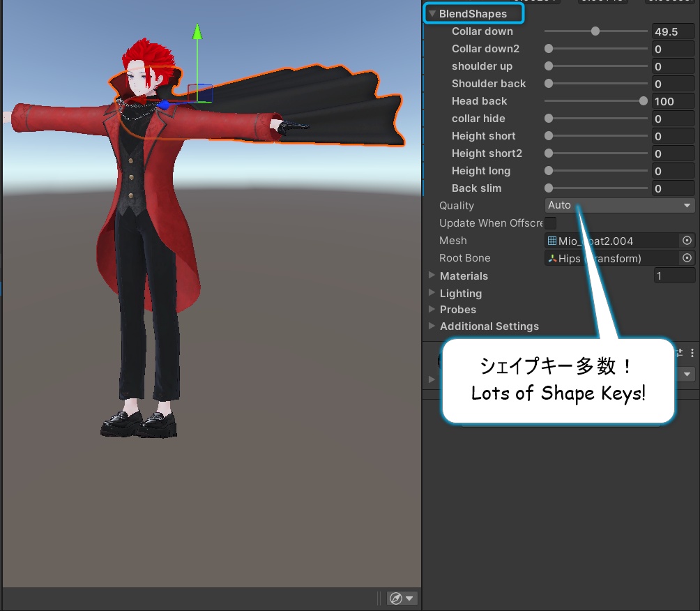The width and height of the screenshot is (700, 611).
Task: Click the Shoulder back label
Action: pyautogui.click(x=488, y=84)
